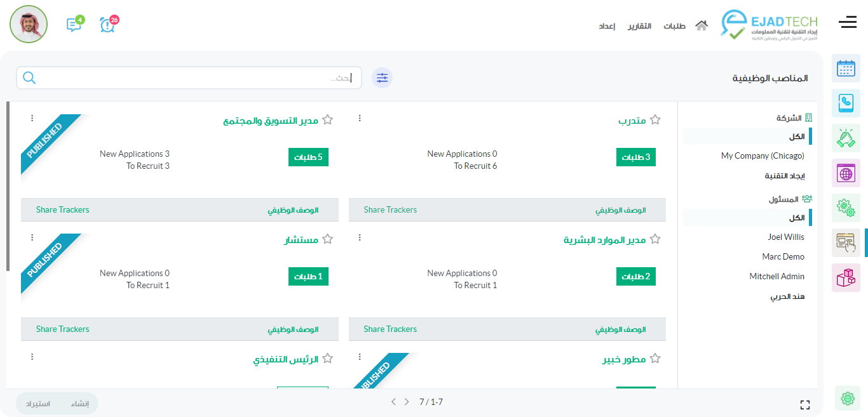Screen dimensions: 868x417
Task: Click the globe website sidebar icon
Action: [846, 173]
